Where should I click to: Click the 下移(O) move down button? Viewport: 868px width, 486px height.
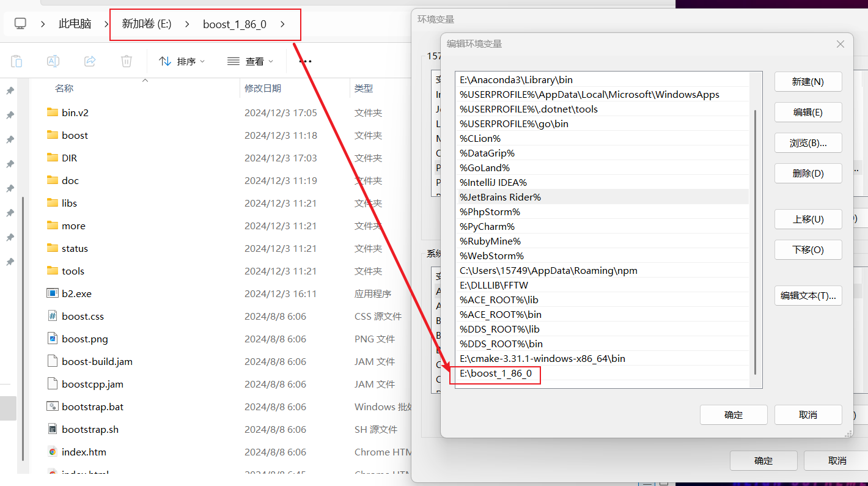tap(807, 249)
